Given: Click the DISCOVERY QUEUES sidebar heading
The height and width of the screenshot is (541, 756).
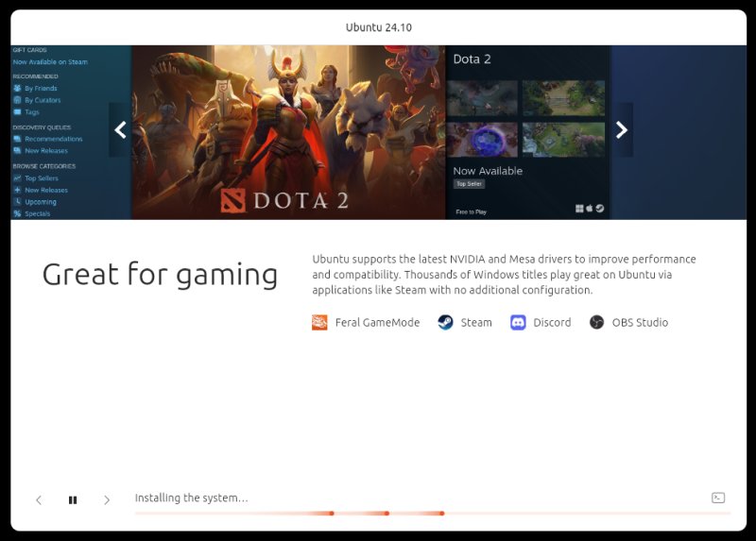Looking at the screenshot, I should click(x=42, y=127).
